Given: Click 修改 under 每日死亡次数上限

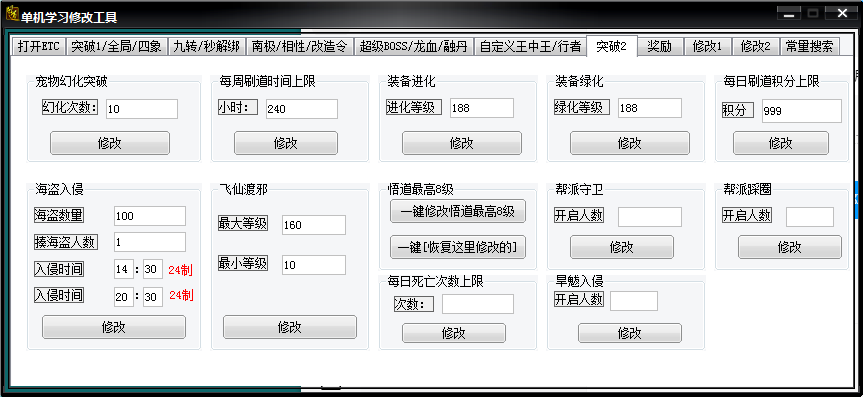Looking at the screenshot, I should 454,333.
